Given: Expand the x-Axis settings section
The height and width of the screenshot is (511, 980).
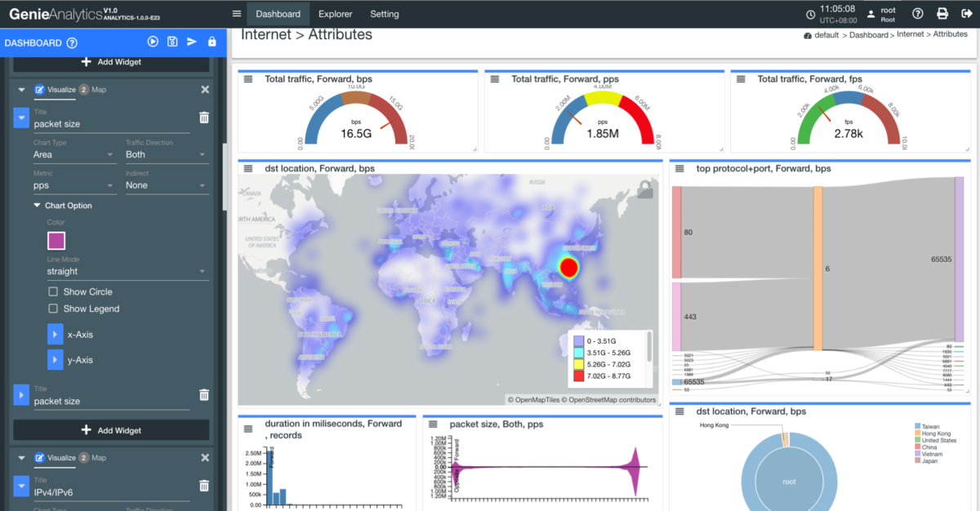Looking at the screenshot, I should (x=55, y=334).
